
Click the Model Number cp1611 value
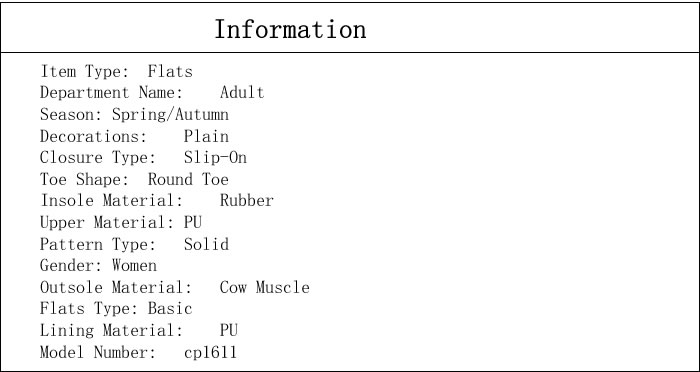pyautogui.click(x=210, y=352)
